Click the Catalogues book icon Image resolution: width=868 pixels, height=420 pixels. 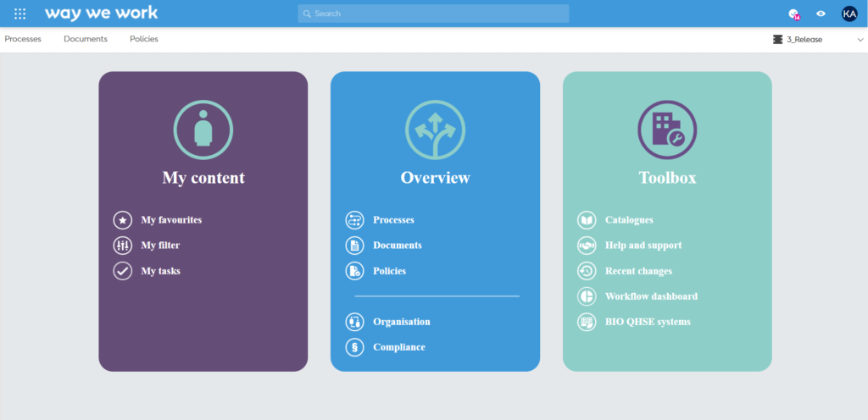pos(587,220)
